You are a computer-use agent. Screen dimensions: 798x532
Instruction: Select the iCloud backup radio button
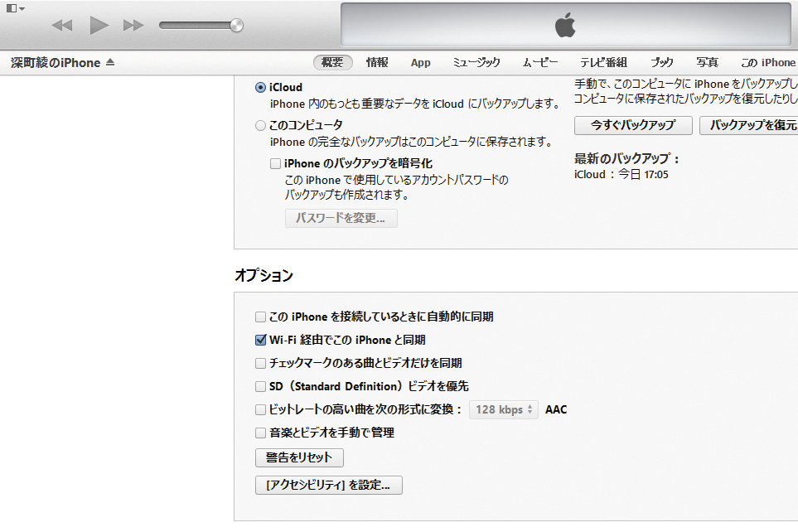[260, 88]
